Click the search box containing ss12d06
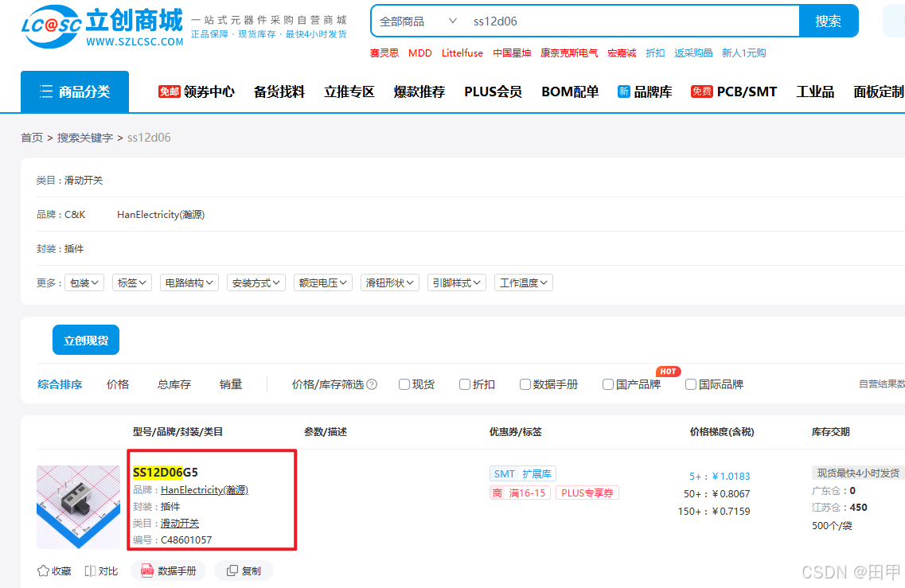The width and height of the screenshot is (905, 588). coord(632,21)
